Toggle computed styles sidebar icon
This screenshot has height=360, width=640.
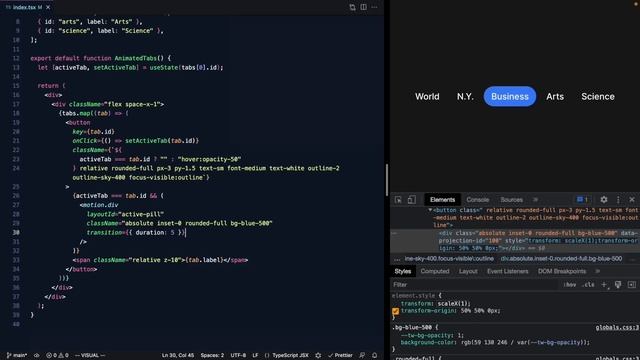(632, 284)
